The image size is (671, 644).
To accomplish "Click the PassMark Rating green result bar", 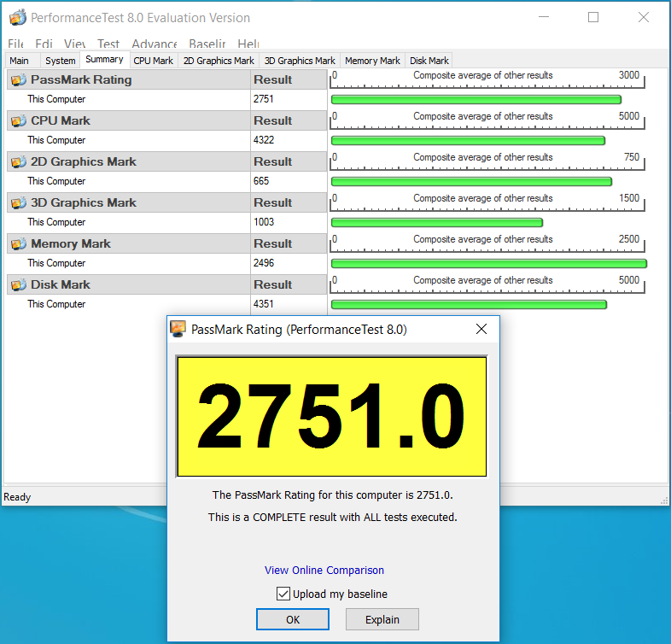I will point(476,100).
